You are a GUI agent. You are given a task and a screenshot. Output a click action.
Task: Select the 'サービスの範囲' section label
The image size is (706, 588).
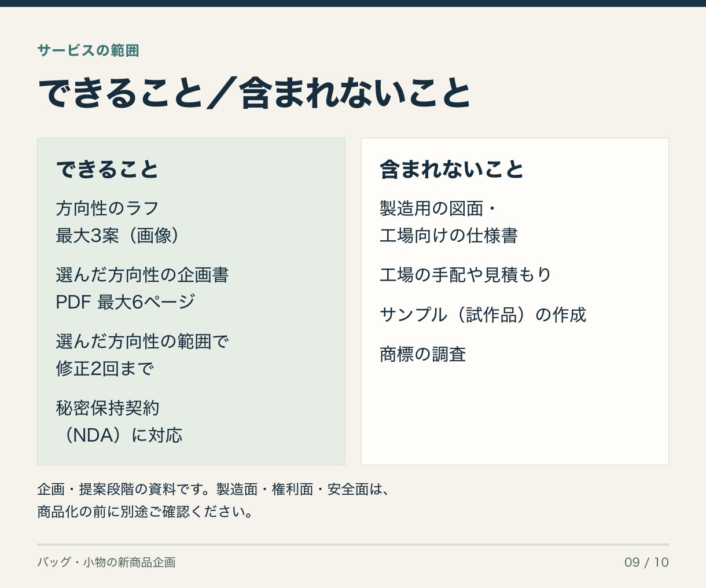(x=88, y=50)
